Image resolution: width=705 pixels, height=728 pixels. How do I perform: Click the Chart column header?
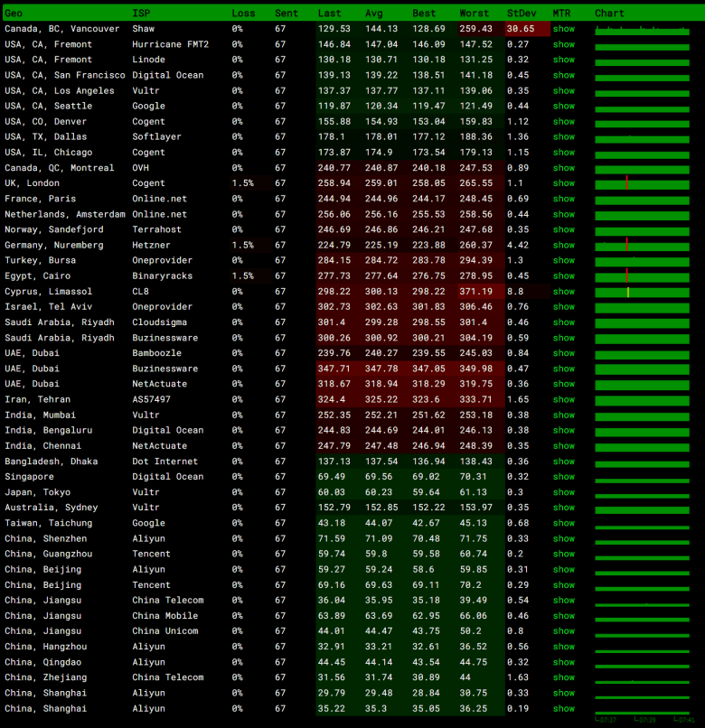point(610,13)
